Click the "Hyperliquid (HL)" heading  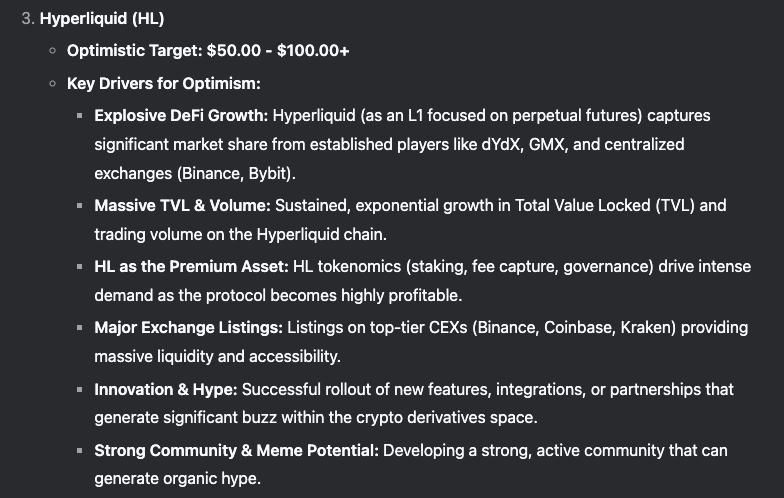coord(102,19)
